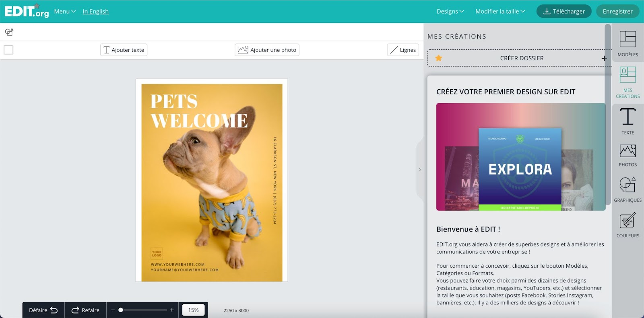
Task: Select the YOURNAME@YOURWEBHERE.COM text on the poster
Action: (185, 270)
